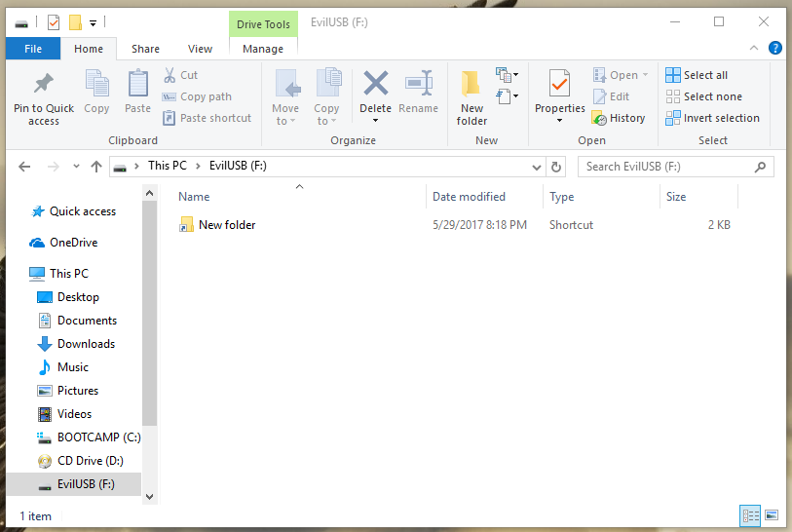
Task: Open Customize Quick Access Toolbar dropdown
Action: pyautogui.click(x=93, y=22)
